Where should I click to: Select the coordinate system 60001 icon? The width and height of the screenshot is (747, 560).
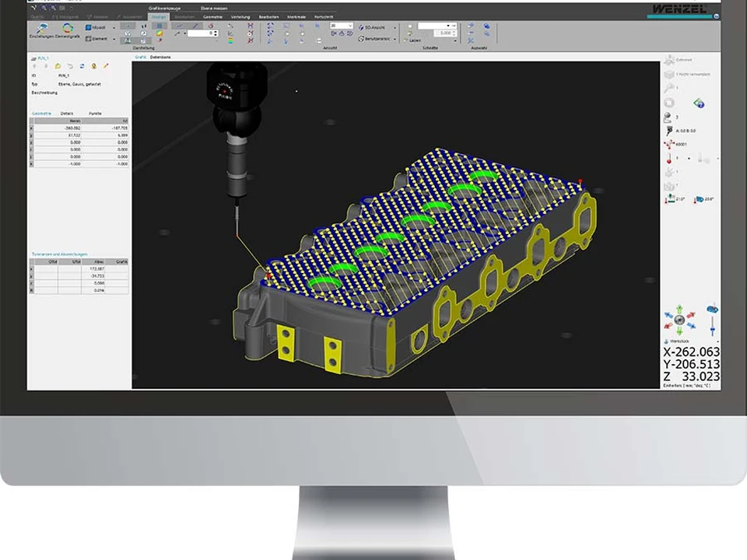point(669,144)
